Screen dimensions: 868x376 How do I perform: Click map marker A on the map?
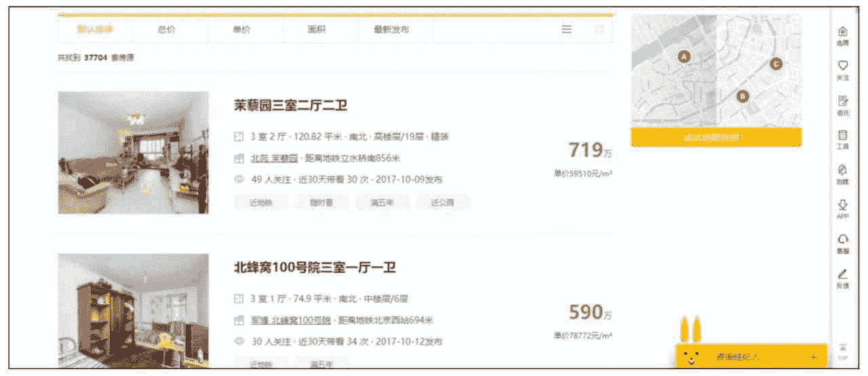point(684,58)
